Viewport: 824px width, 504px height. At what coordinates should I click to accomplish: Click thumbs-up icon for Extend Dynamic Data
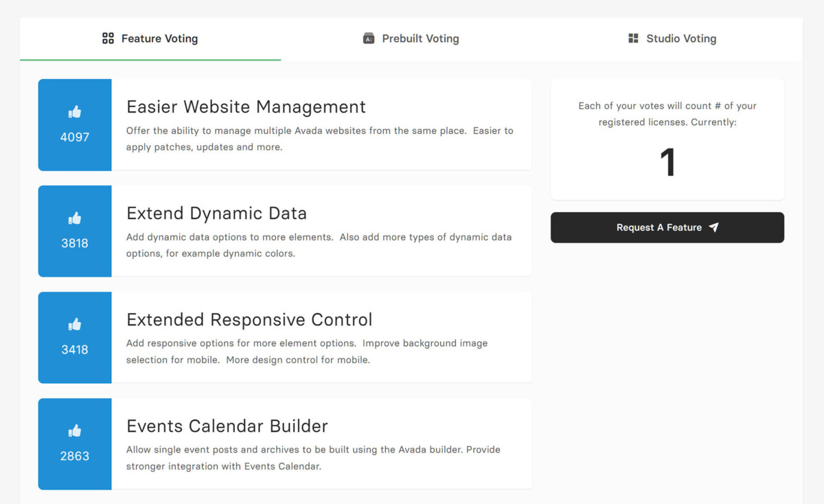click(75, 218)
